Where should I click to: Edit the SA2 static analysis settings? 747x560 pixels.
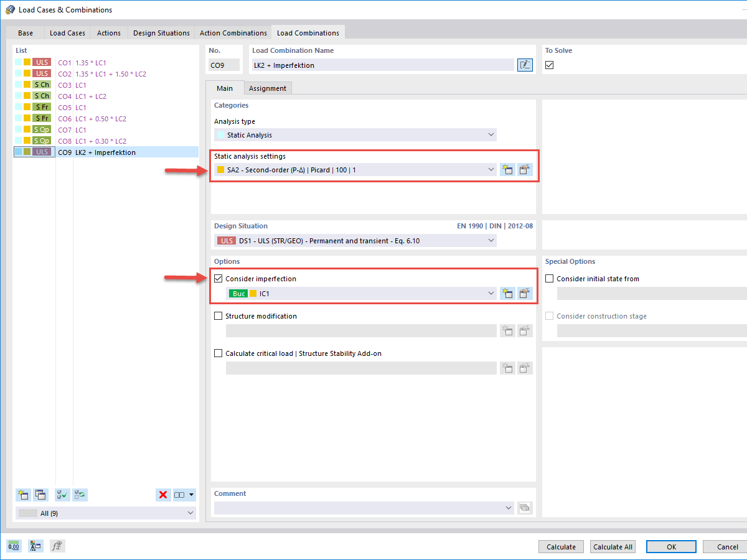tap(525, 169)
